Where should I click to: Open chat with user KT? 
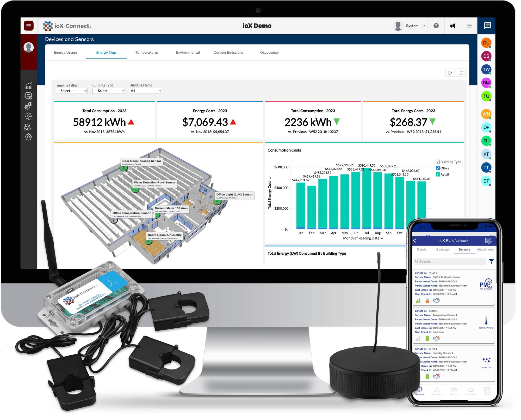[486, 154]
